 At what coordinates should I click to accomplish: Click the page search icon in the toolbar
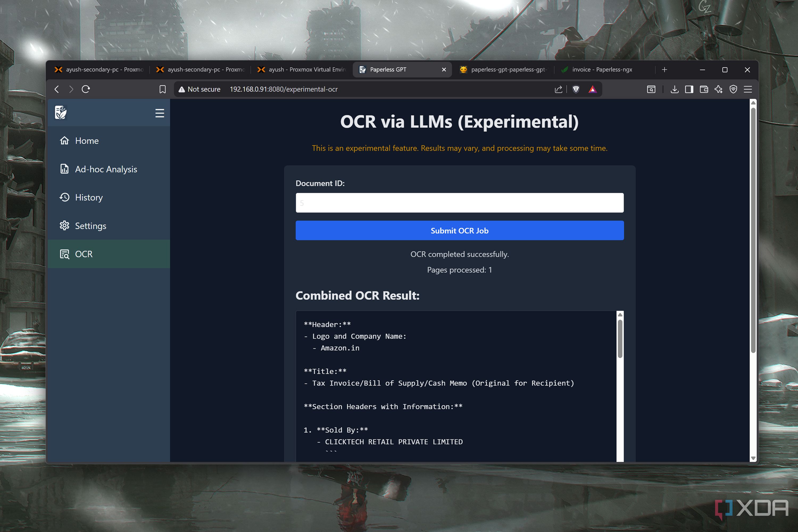tap(651, 89)
